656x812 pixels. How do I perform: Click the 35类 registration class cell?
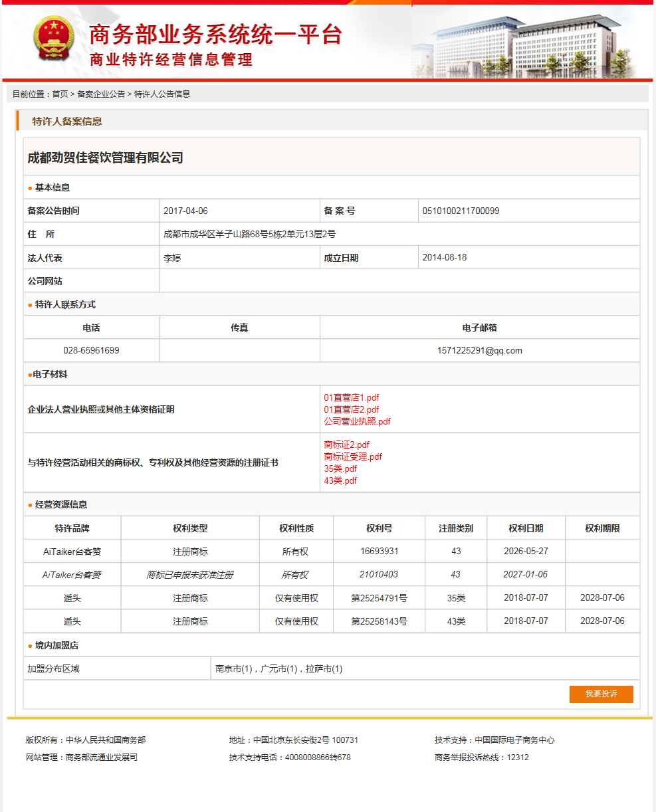[456, 598]
